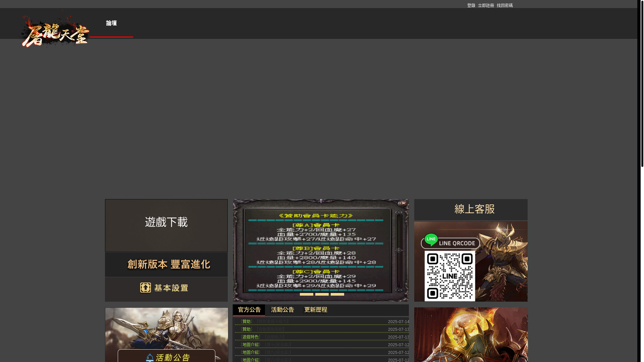Click the 2025-07-14 date text

pos(398,322)
